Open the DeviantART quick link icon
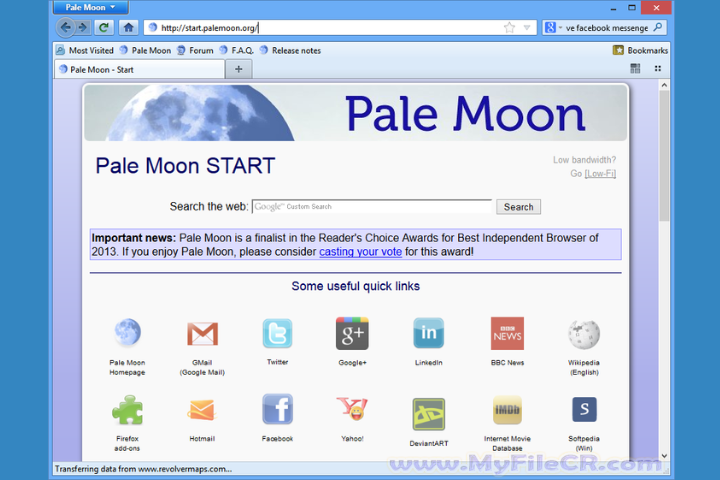Screen dimensions: 720x480 [428, 414]
